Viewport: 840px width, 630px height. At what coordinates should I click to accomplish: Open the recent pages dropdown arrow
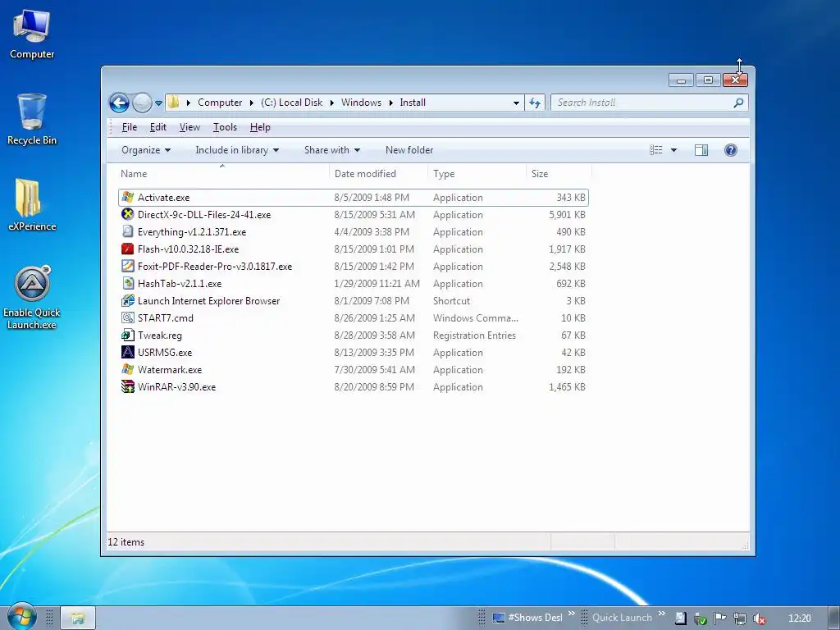pos(158,103)
